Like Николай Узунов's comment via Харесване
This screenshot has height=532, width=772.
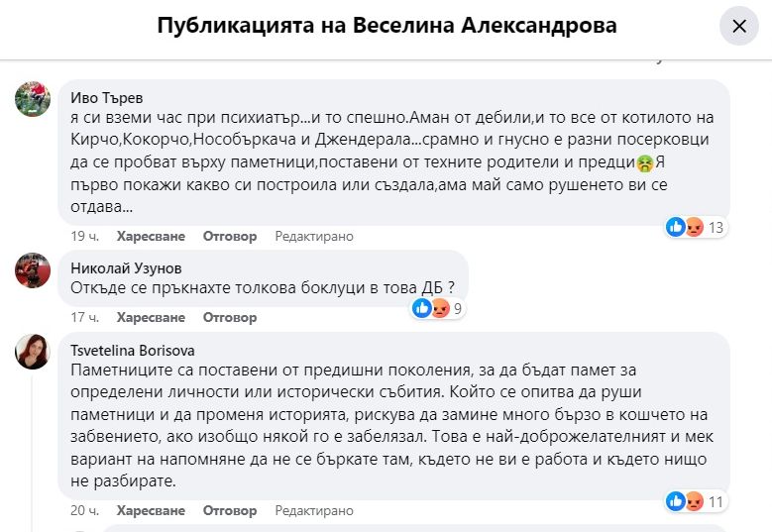[151, 318]
